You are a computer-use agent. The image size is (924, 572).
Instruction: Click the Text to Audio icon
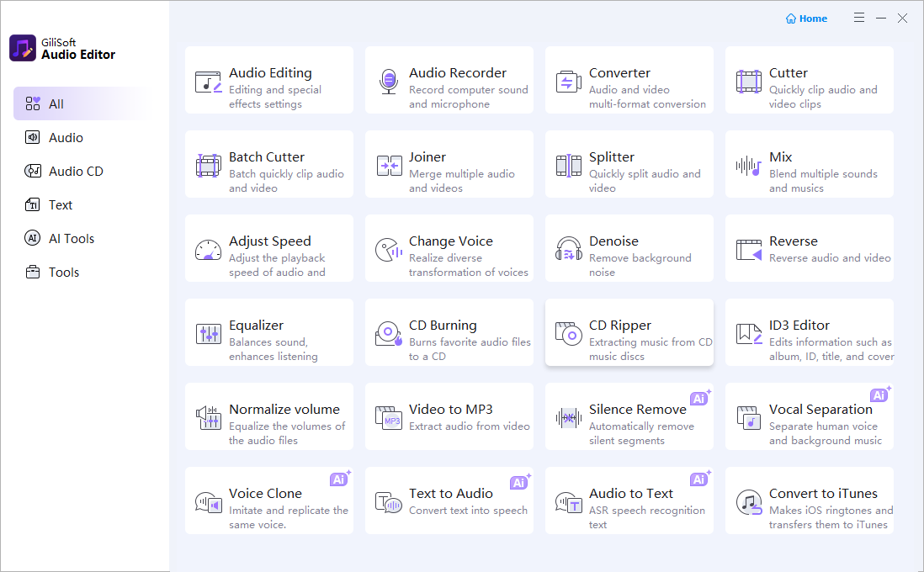388,502
